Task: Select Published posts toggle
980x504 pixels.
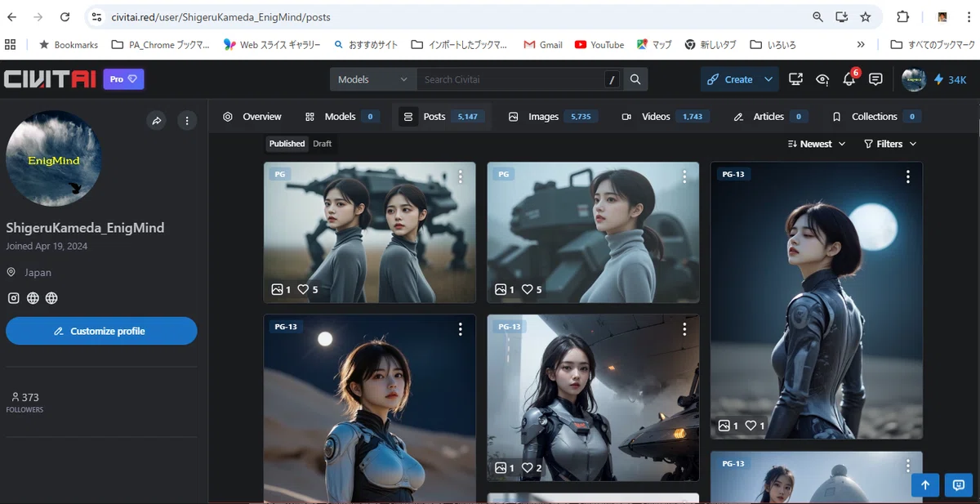Action: point(287,144)
